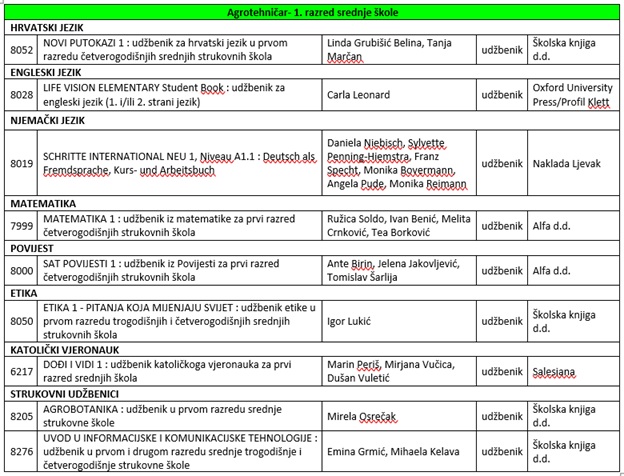This screenshot has width=624, height=476.
Task: Click the LIFE VISION ELEMENTARY title cell
Action: pos(179,95)
